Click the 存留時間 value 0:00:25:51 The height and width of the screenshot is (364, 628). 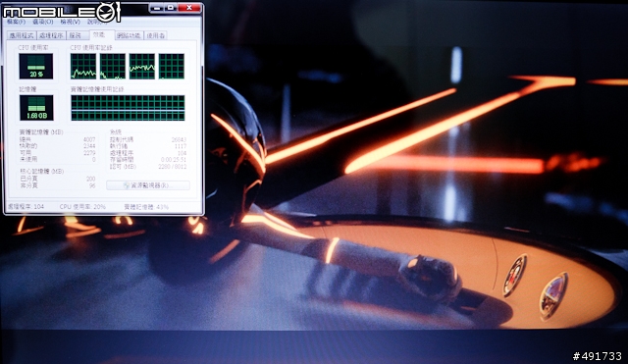(174, 159)
